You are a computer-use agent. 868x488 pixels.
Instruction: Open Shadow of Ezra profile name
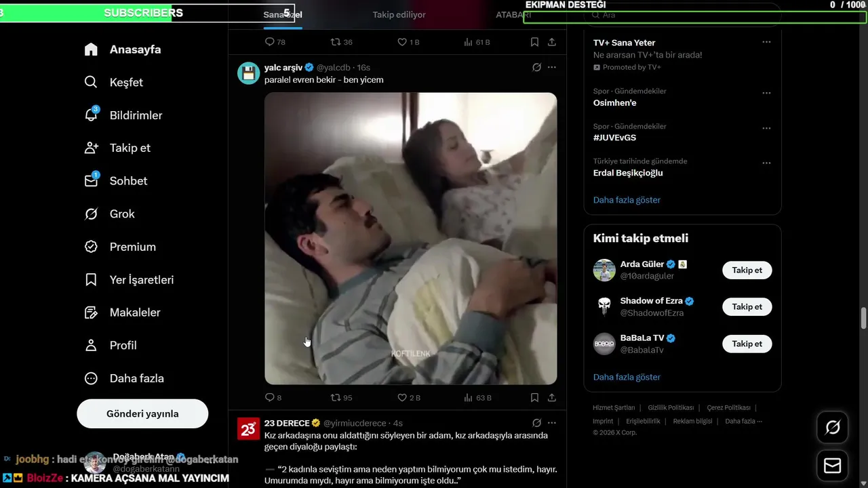pyautogui.click(x=651, y=301)
